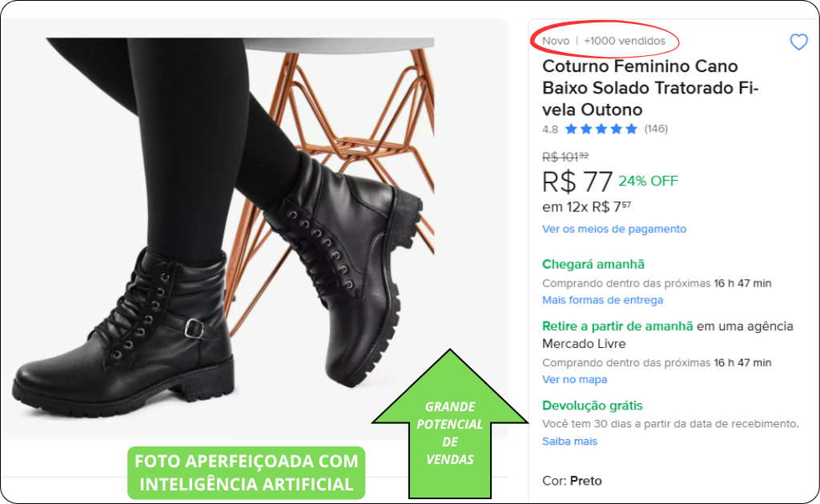The width and height of the screenshot is (820, 504).
Task: Click the 'Foto aperfeiçoada com inteligência artificial' label
Action: tap(247, 473)
